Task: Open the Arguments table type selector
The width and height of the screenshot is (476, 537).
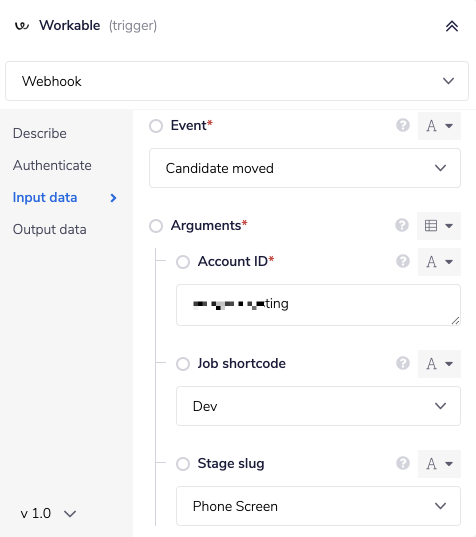Action: pyautogui.click(x=439, y=226)
